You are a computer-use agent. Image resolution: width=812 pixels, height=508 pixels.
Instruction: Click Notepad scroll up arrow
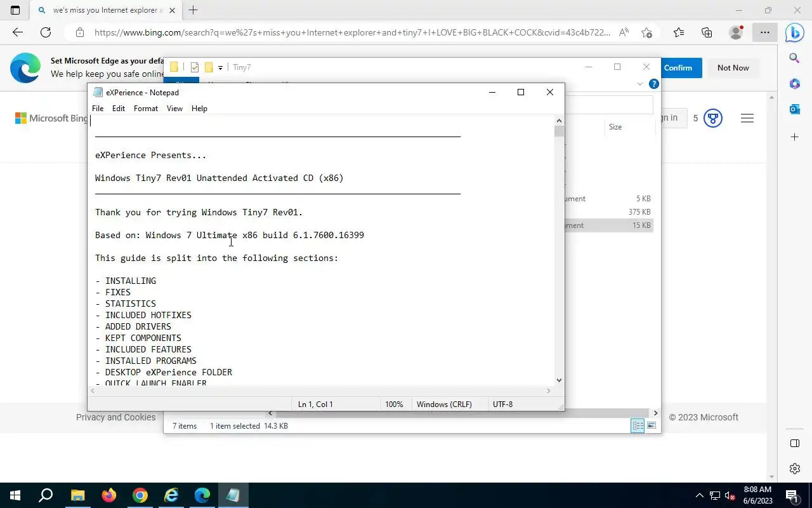(559, 121)
